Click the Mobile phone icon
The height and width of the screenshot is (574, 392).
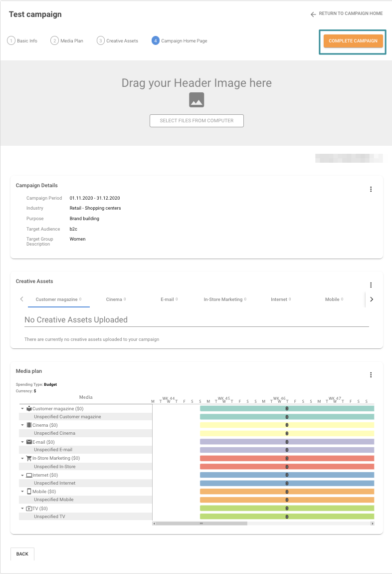[29, 491]
